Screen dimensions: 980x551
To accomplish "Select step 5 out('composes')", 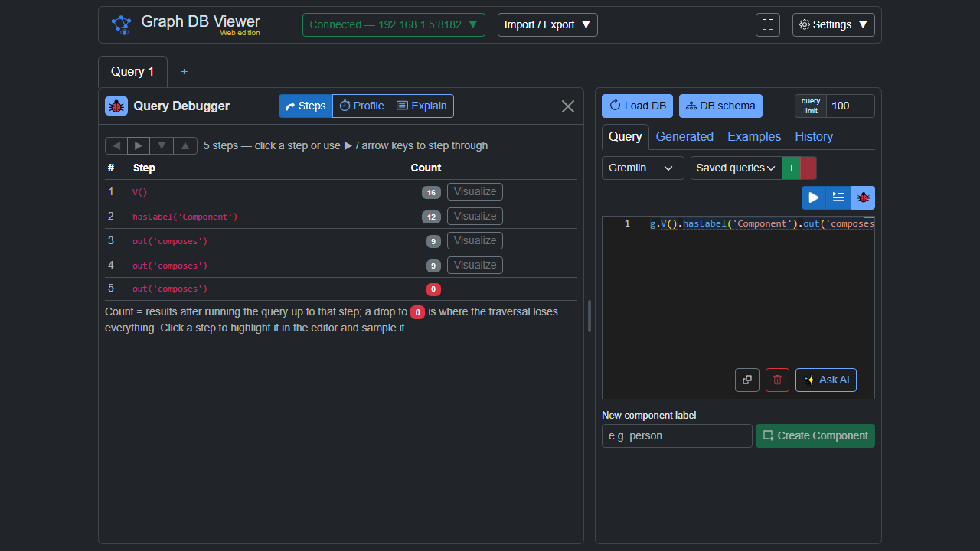I will click(341, 289).
